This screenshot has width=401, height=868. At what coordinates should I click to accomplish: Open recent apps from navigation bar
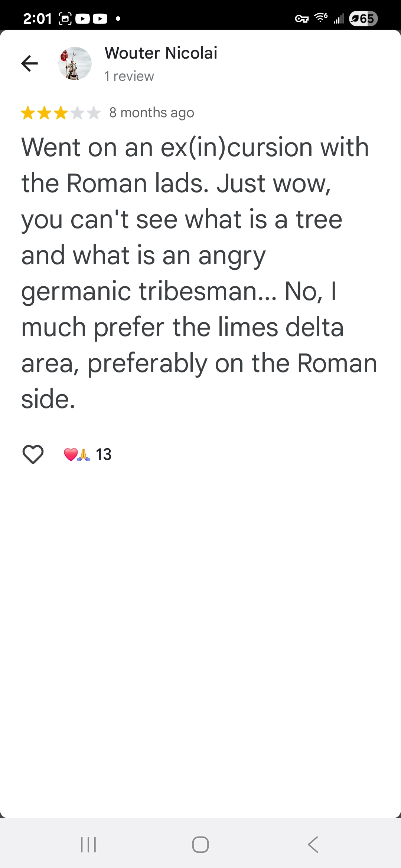(88, 845)
